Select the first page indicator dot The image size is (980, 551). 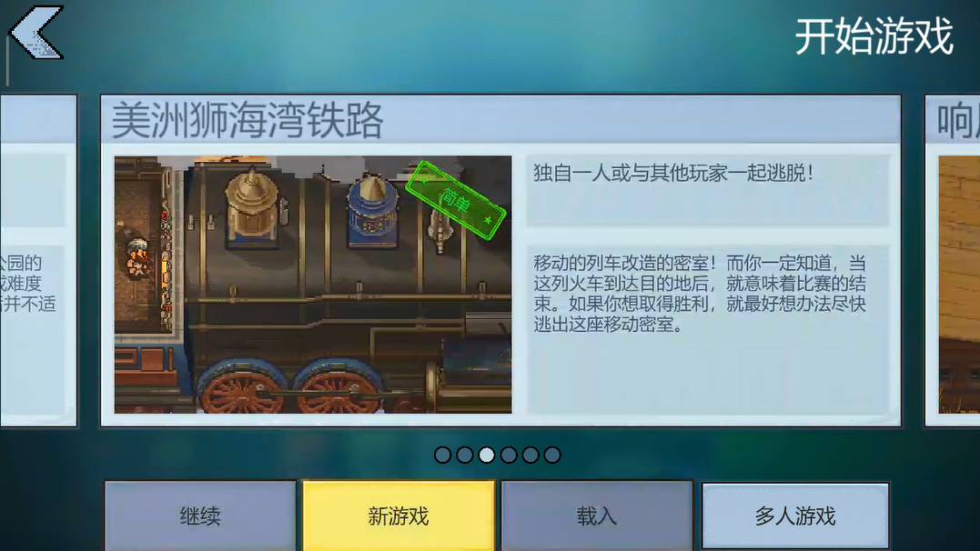click(x=443, y=455)
